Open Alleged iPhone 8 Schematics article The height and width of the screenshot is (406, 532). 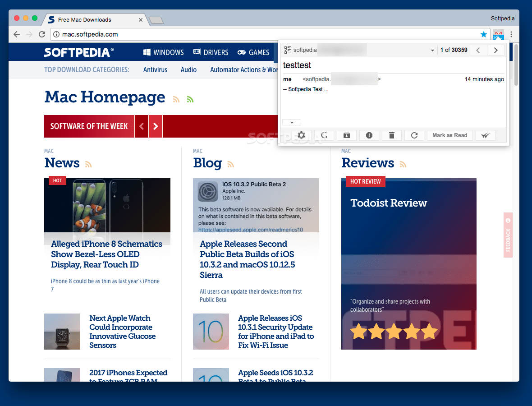106,254
